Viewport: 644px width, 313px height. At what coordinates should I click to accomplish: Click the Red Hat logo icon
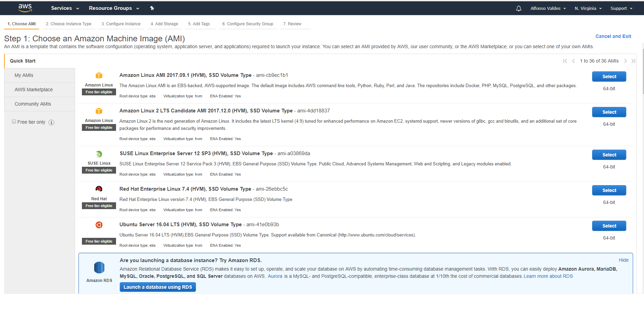point(99,189)
